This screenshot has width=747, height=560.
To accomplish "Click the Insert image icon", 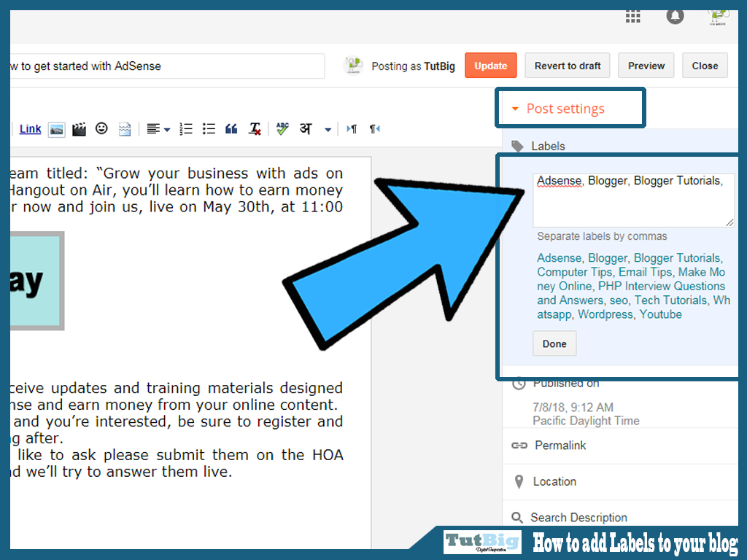I will pos(56,129).
